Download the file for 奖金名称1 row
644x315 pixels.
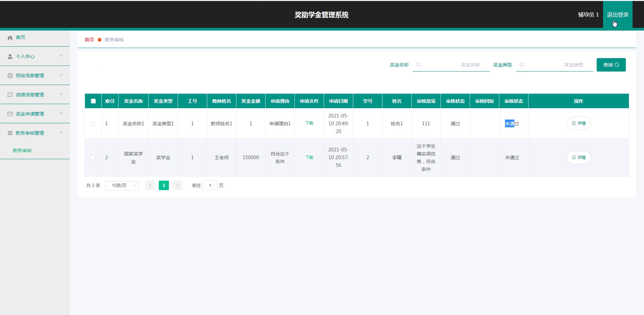(309, 123)
